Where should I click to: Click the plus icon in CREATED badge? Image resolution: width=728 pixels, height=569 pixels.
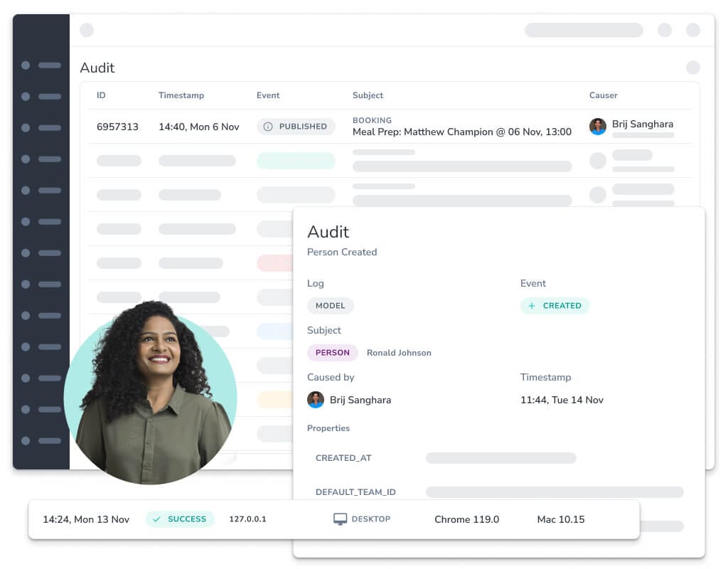pyautogui.click(x=532, y=306)
